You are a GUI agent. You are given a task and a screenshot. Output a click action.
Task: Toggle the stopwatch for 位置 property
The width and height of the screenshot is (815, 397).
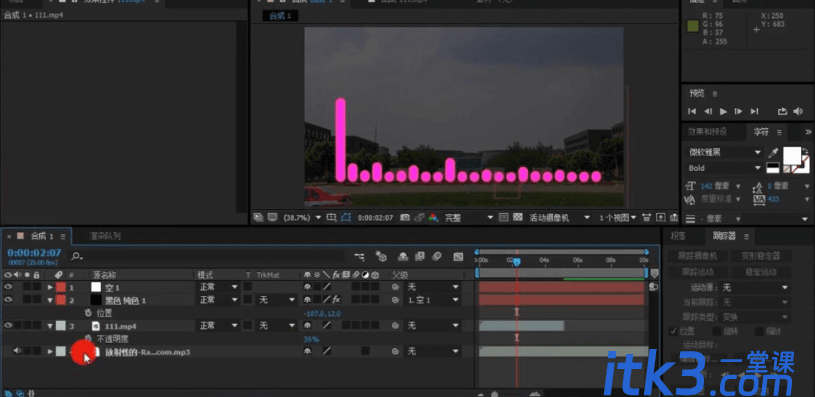coord(88,313)
